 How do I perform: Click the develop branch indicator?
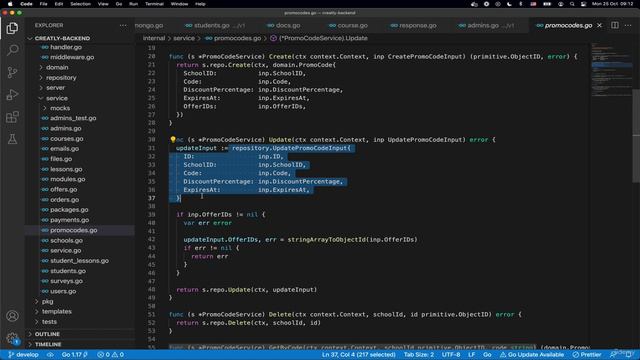23,355
